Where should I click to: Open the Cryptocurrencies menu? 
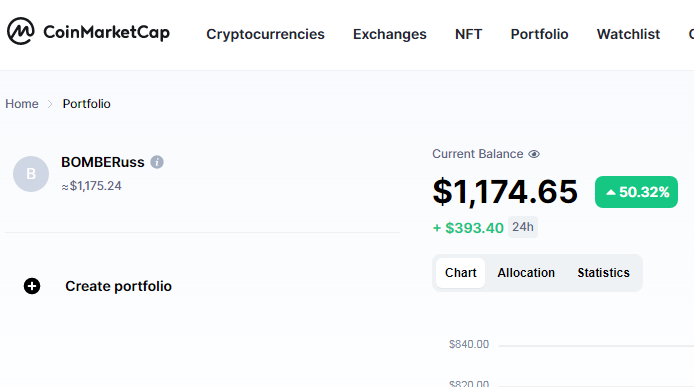tap(265, 34)
